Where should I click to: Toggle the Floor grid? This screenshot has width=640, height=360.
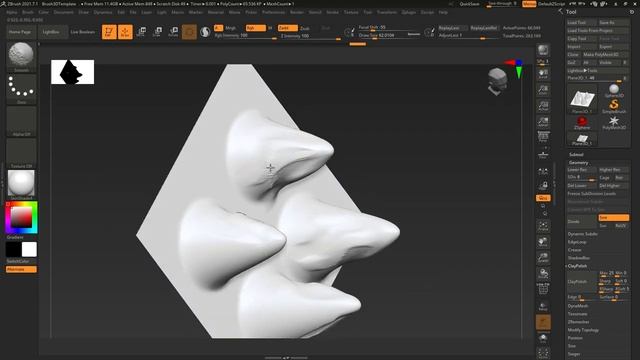543,155
